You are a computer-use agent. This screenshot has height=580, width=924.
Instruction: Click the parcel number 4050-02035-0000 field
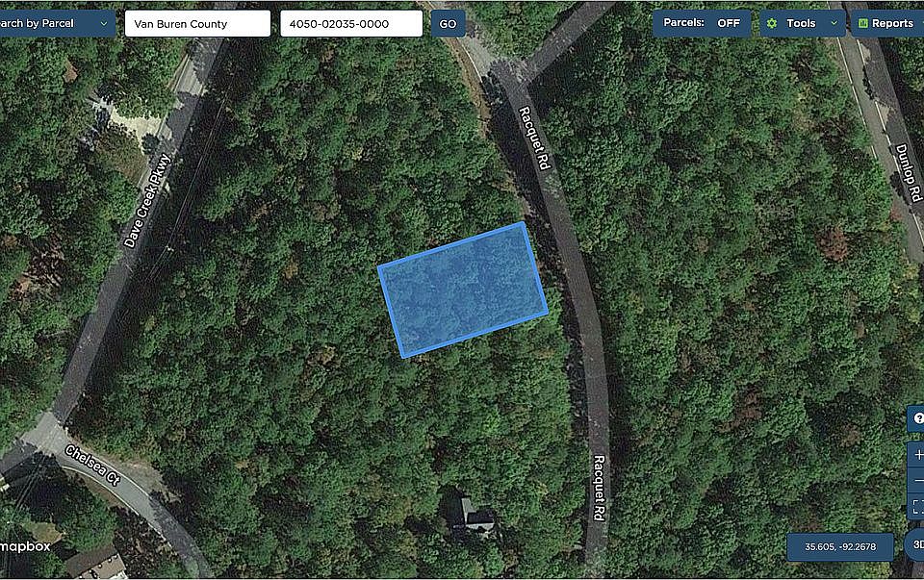(351, 24)
